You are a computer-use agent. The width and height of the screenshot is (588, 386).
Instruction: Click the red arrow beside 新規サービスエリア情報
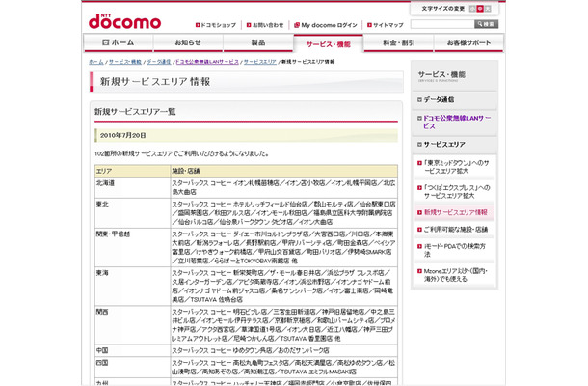[419, 212]
